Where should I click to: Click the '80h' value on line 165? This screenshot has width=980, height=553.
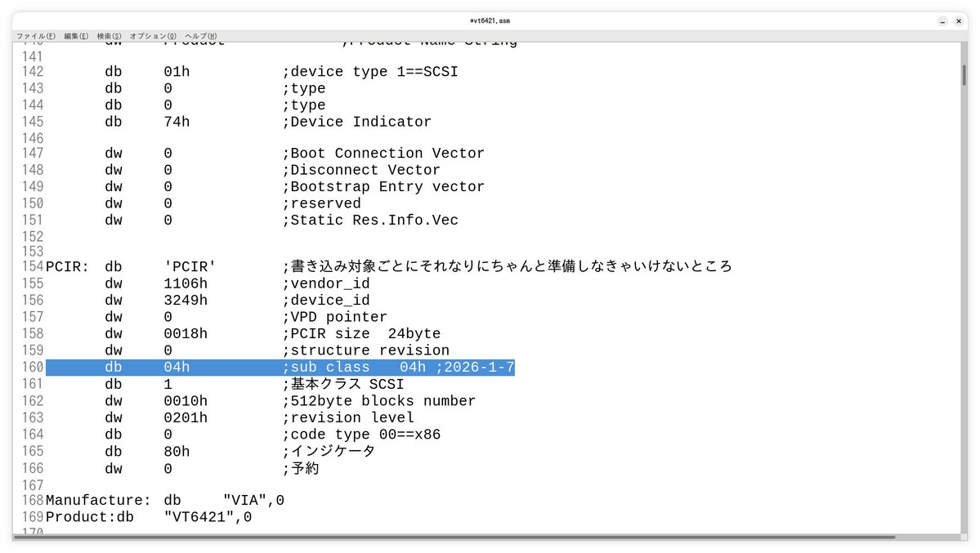(x=177, y=452)
